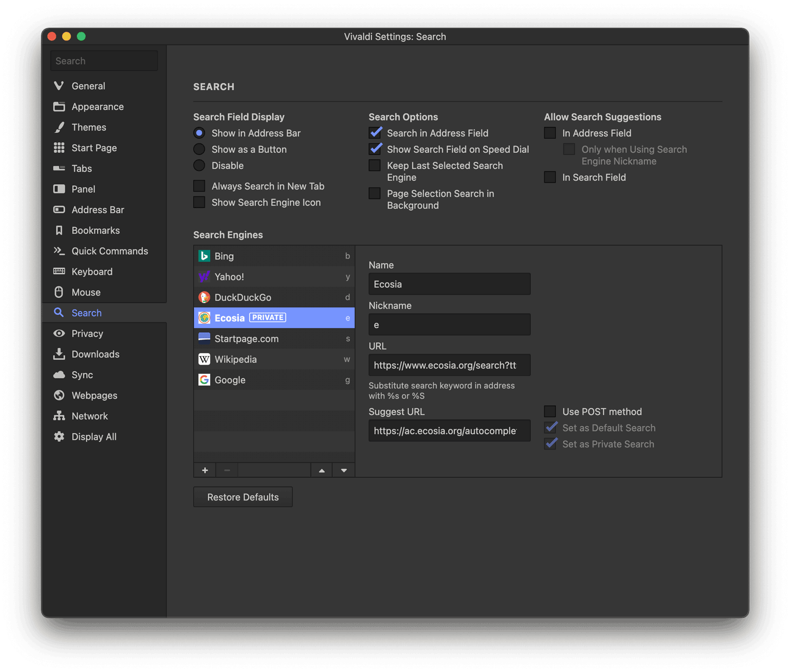
Task: Click the URL field for Ecosia
Action: tap(450, 365)
